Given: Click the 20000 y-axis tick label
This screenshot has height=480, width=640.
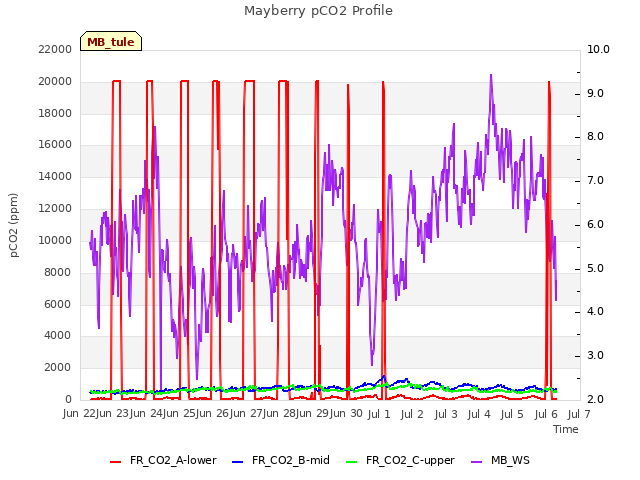Looking at the screenshot, I should 55,81.
